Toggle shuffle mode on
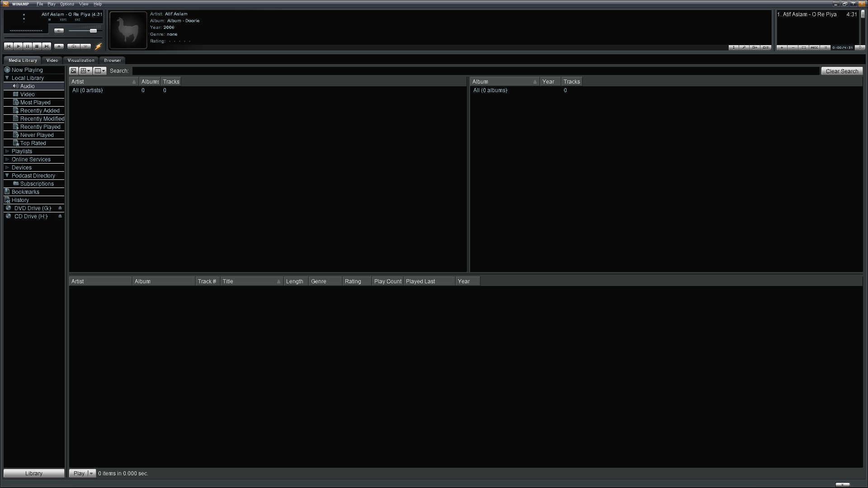 coord(74,46)
